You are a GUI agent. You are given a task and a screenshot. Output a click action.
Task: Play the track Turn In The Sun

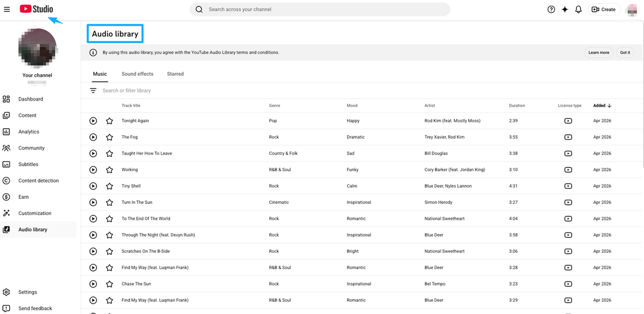[93, 202]
